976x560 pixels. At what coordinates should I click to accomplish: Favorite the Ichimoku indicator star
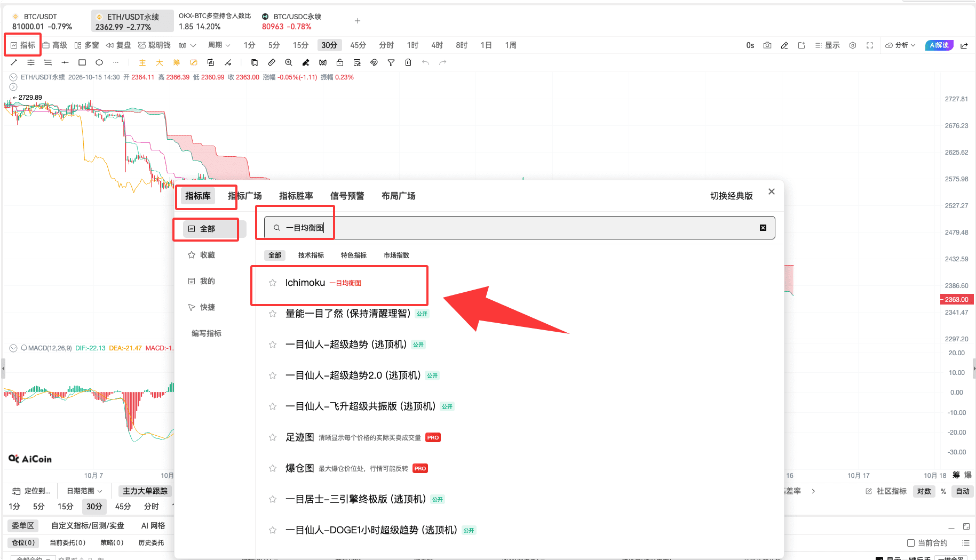[273, 283]
